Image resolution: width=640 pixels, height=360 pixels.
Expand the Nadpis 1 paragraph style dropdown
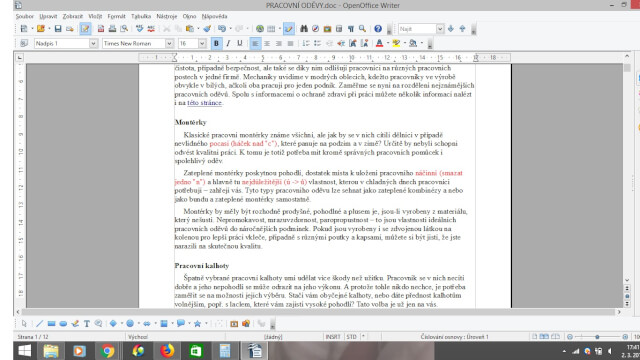(93, 43)
